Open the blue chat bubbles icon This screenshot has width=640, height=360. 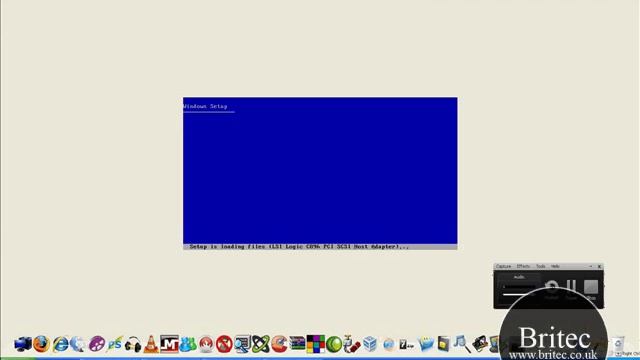425,344
